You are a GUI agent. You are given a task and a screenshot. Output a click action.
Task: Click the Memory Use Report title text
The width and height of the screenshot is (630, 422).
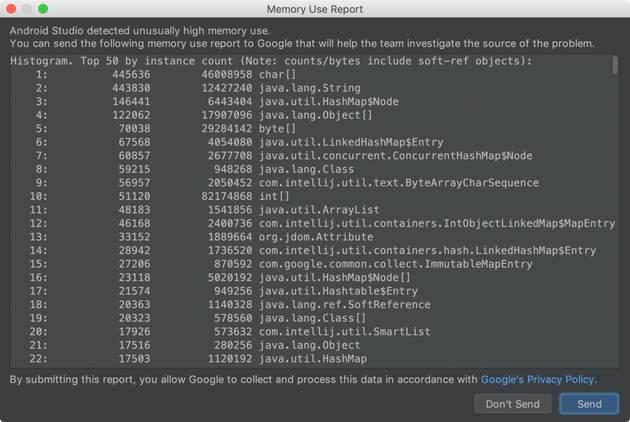[315, 9]
